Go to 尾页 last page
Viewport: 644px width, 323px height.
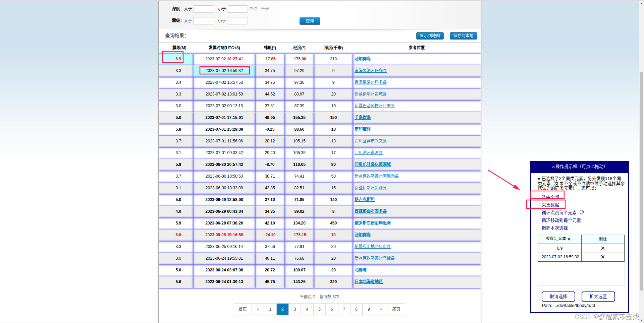click(x=396, y=309)
